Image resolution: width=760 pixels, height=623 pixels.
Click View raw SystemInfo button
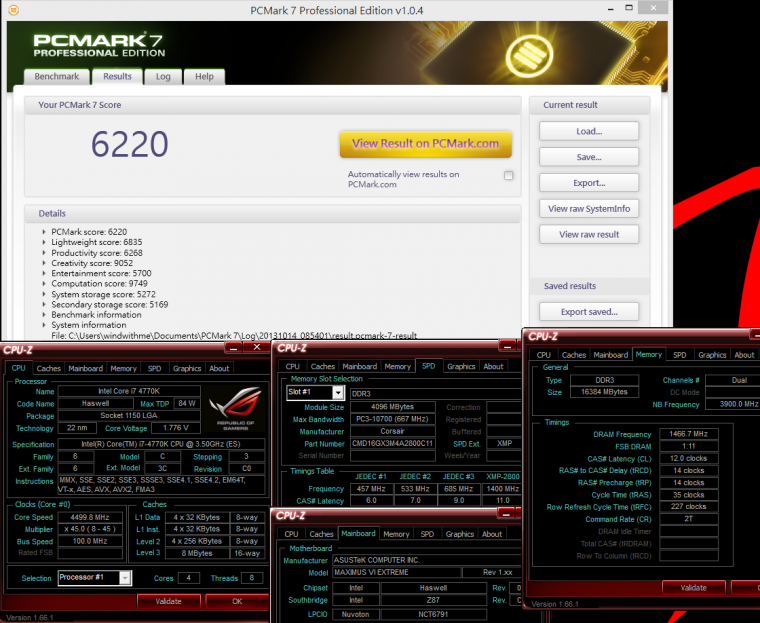[589, 208]
